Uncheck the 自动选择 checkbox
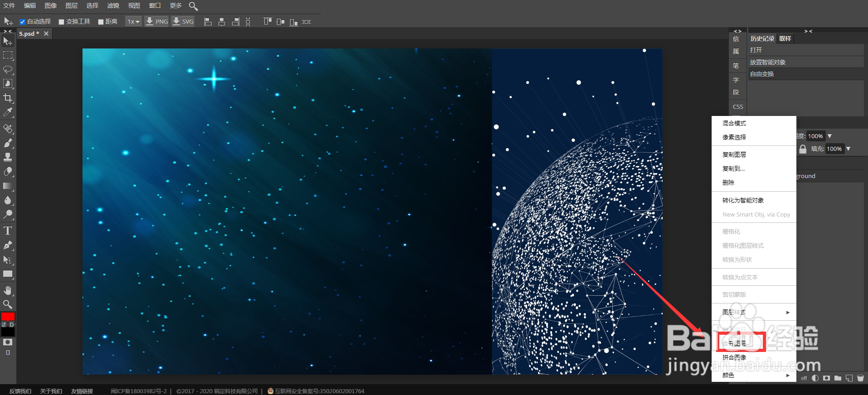The image size is (868, 395). click(x=22, y=22)
